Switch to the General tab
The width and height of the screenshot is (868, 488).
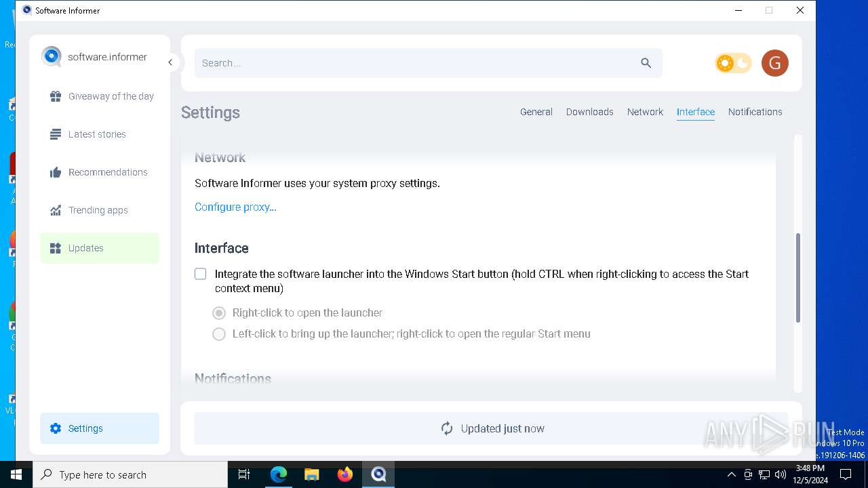pos(536,112)
